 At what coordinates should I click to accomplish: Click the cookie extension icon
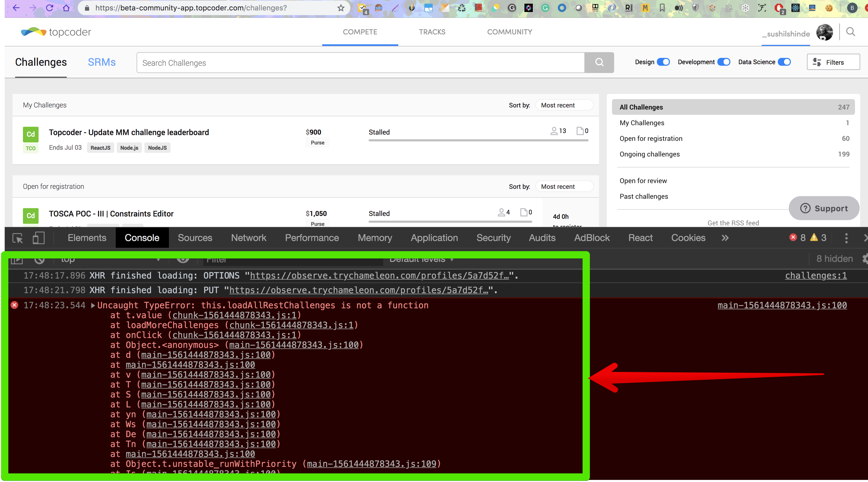(x=829, y=8)
